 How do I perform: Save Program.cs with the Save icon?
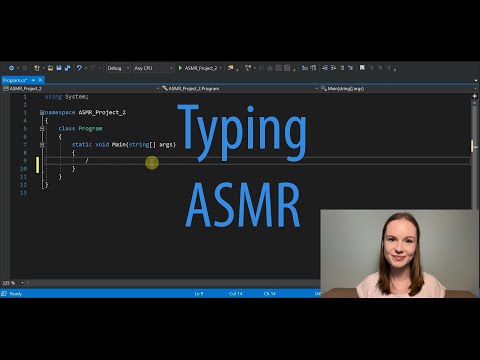pos(59,68)
